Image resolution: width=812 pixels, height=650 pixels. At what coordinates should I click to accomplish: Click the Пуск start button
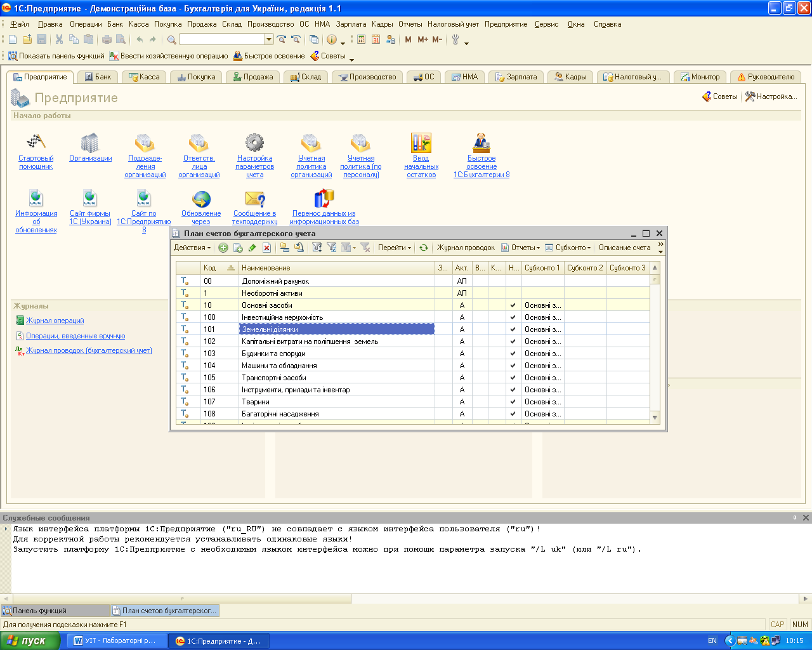pos(30,640)
